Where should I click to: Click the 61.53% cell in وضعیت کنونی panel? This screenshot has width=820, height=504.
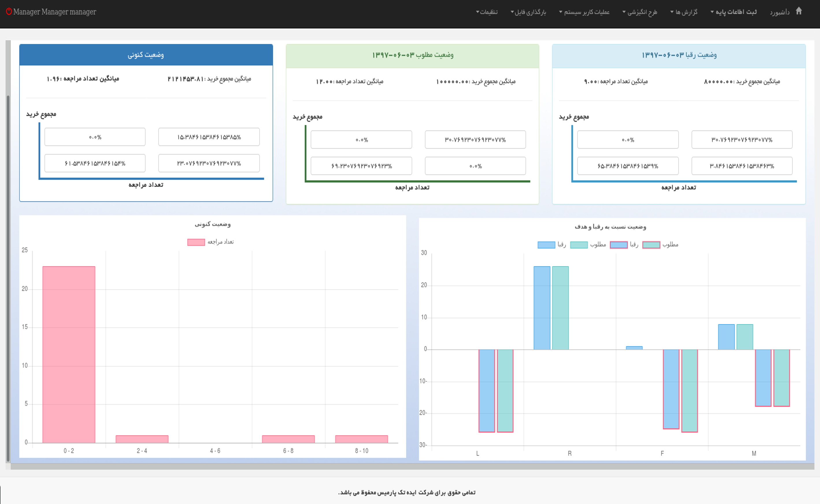(x=95, y=163)
